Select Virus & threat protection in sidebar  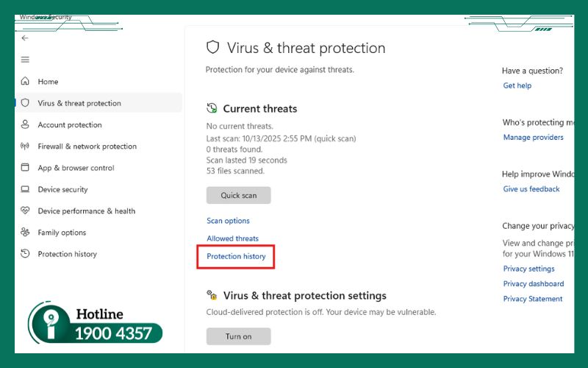click(79, 104)
